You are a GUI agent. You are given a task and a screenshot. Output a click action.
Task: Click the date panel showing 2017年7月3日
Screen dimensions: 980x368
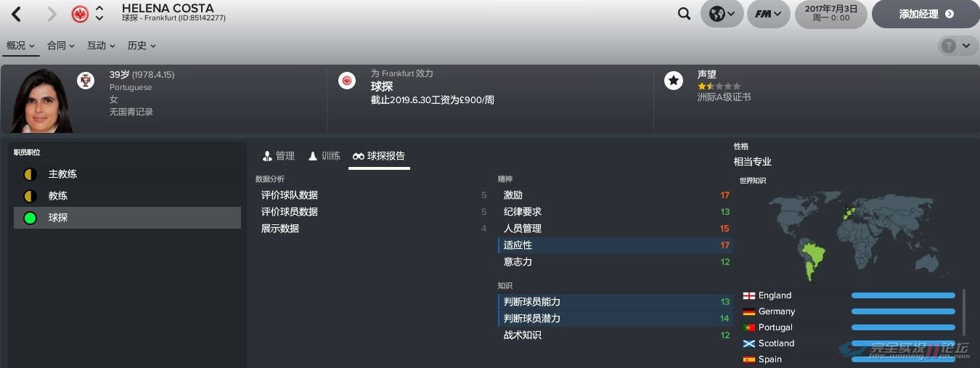coord(830,13)
